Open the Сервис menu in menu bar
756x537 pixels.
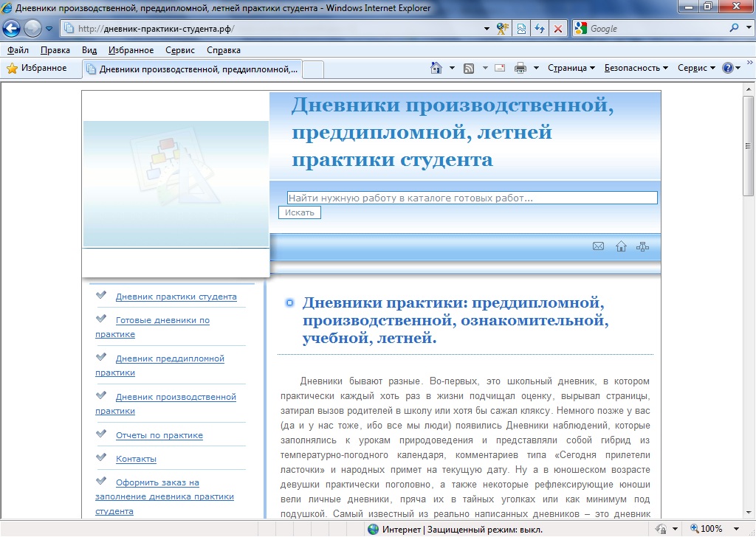(180, 50)
